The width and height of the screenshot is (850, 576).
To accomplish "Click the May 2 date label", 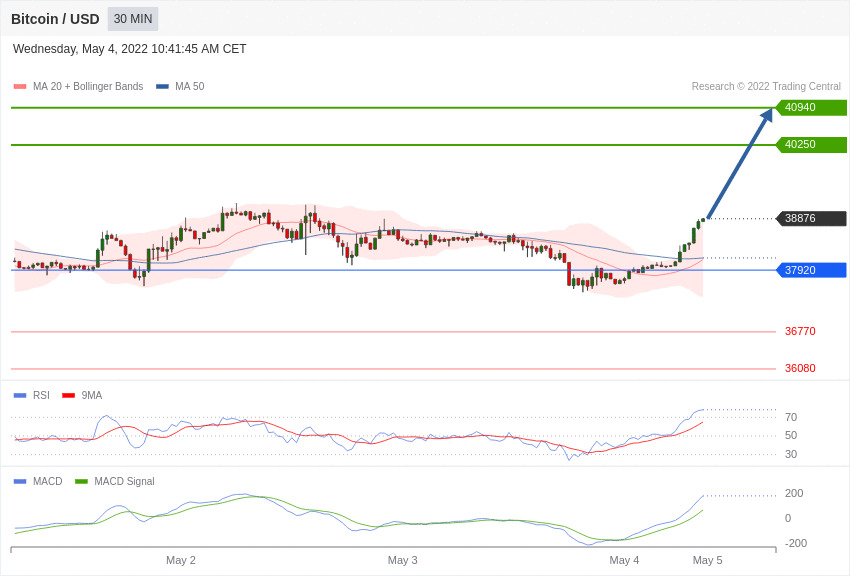I will pyautogui.click(x=181, y=560).
